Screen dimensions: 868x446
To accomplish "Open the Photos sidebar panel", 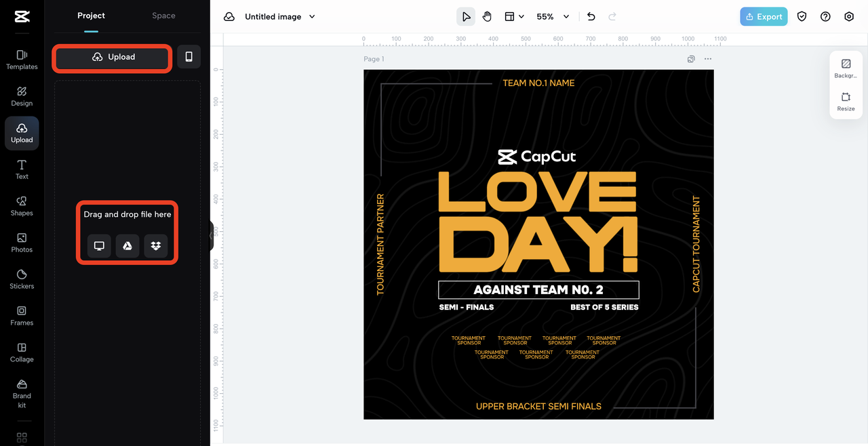I will [x=22, y=243].
